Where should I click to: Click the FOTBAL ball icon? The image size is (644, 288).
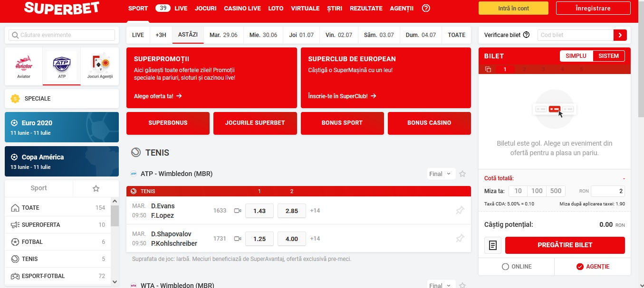[x=15, y=242]
